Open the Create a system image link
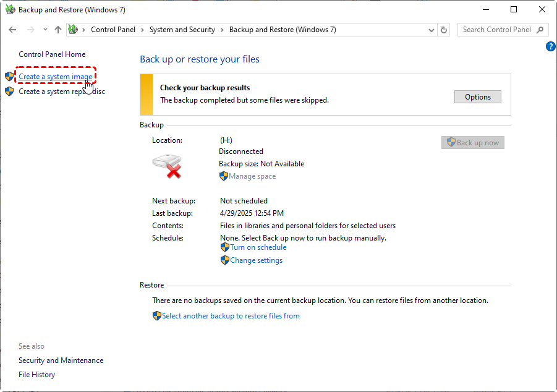This screenshot has width=557, height=392. (x=56, y=77)
